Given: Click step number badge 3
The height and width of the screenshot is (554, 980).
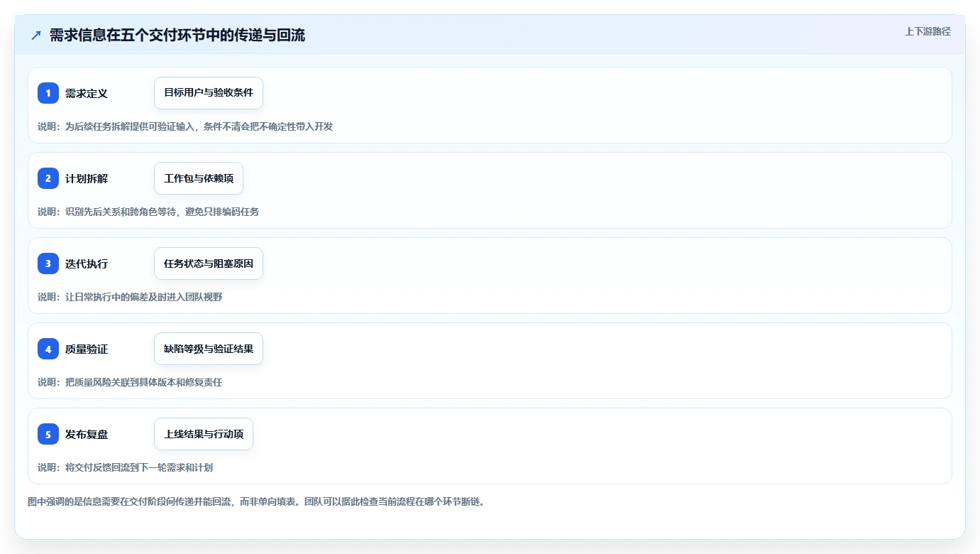Looking at the screenshot, I should (x=48, y=264).
